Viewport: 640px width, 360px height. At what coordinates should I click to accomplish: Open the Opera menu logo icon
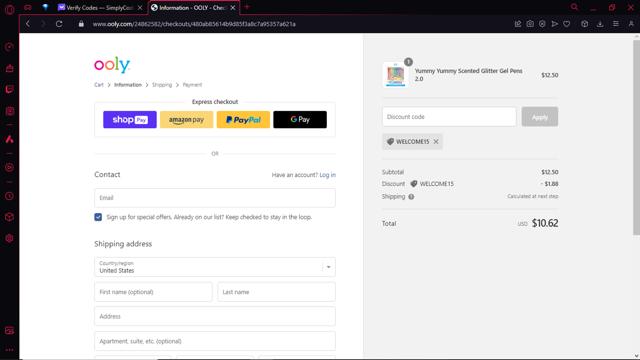click(x=9, y=9)
